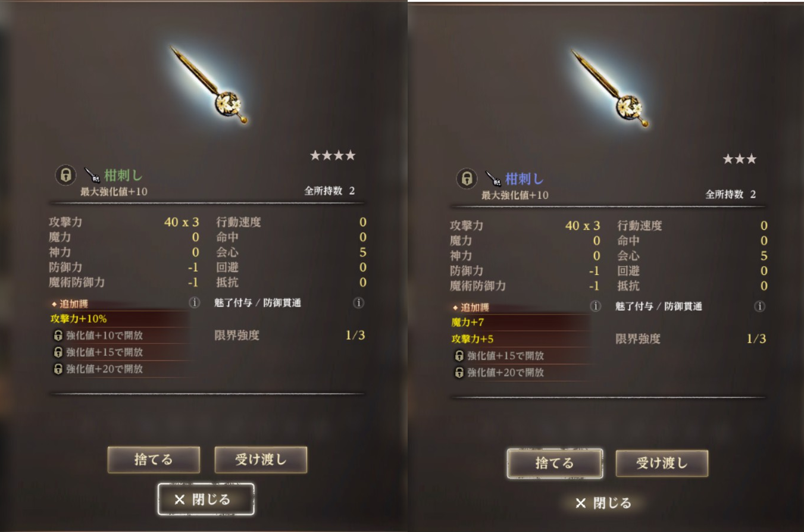Click three-star hairpin item image
804x532 pixels.
coord(611,89)
